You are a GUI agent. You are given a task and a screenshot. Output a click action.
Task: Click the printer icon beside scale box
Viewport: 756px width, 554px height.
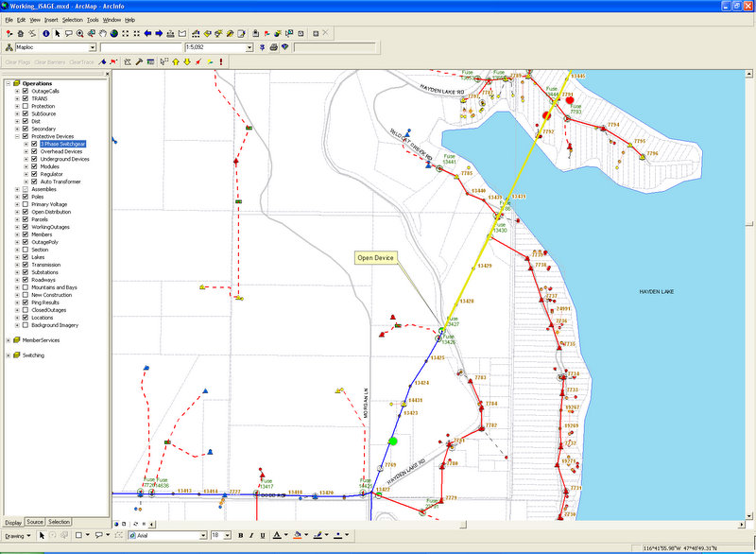click(273, 47)
